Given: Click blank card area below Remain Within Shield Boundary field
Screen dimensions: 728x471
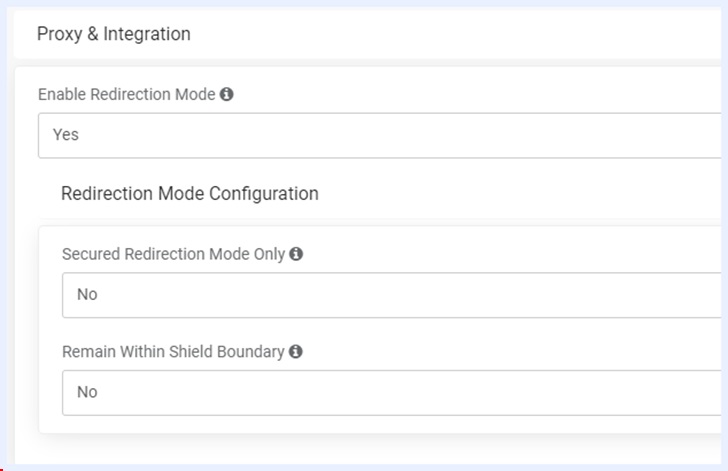Looking at the screenshot, I should point(380,425).
